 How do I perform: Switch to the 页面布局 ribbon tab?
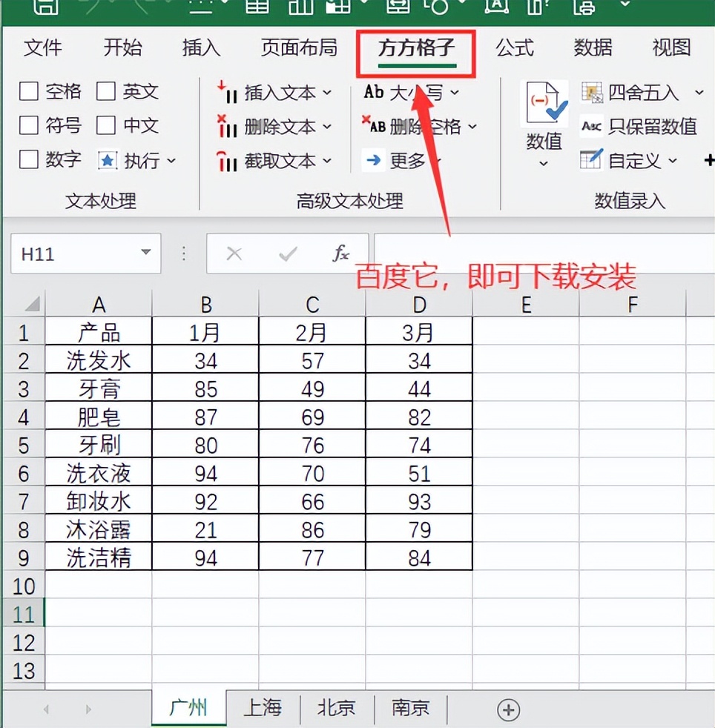click(x=299, y=48)
